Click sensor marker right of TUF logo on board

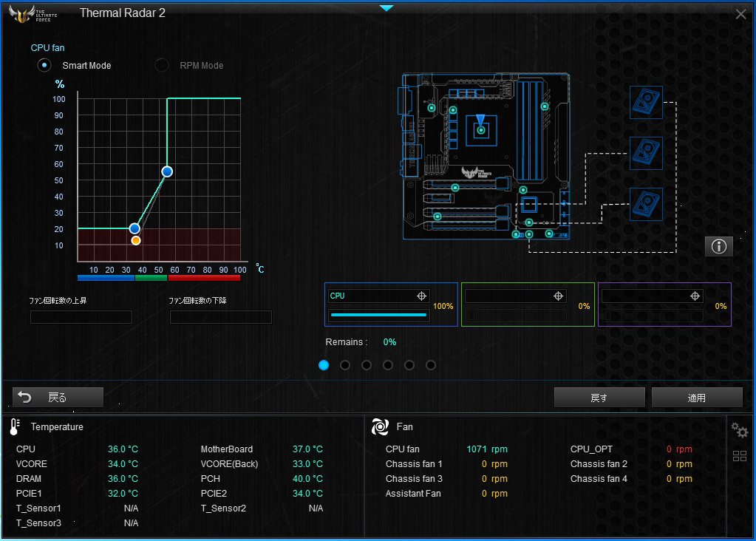point(523,190)
